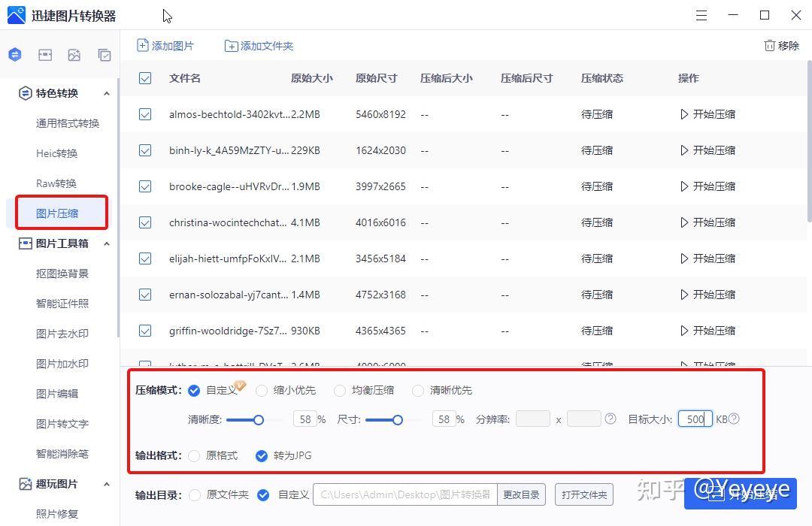The image size is (812, 526).
Task: Click the resolution height input field
Action: [x=584, y=419]
